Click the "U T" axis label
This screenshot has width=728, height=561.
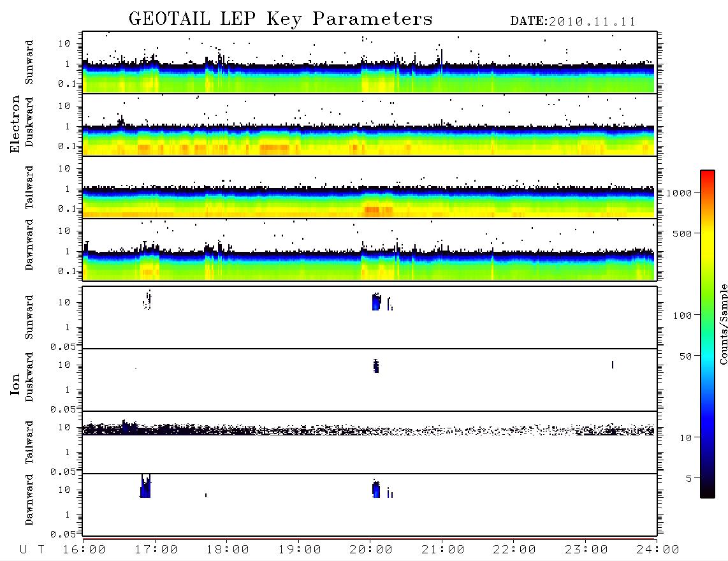(32, 550)
